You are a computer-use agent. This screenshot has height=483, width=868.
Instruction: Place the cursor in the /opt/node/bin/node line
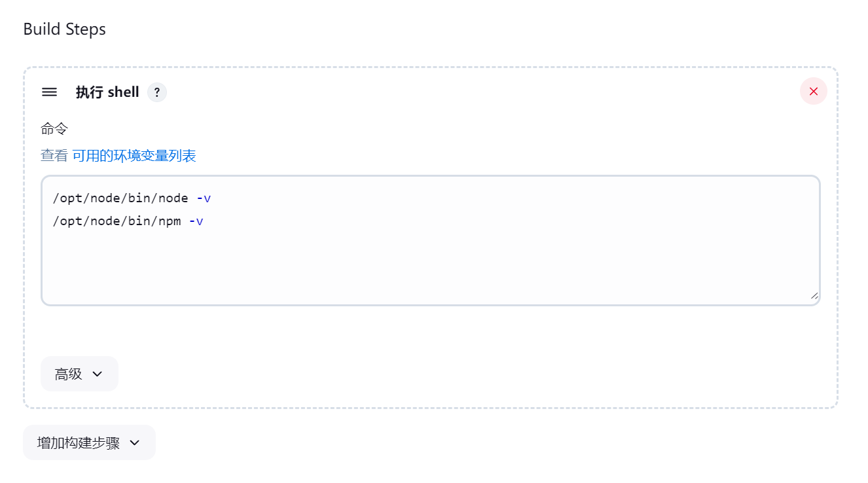pos(132,198)
